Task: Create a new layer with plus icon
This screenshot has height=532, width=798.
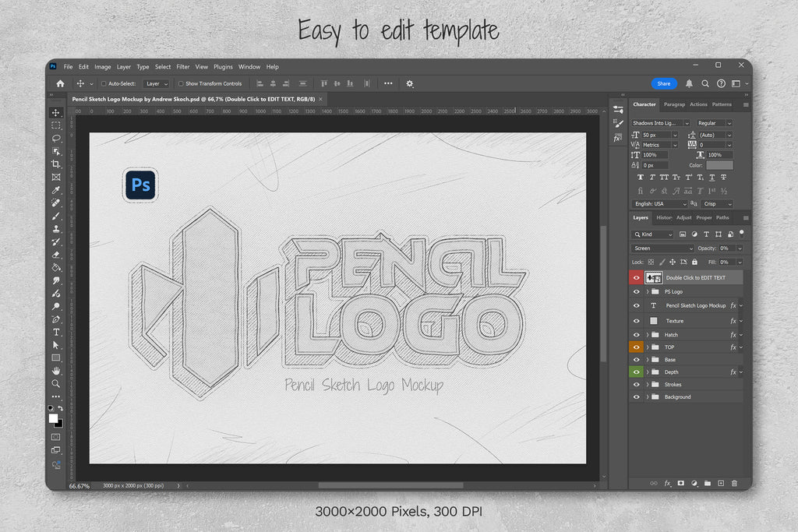Action: [721, 484]
